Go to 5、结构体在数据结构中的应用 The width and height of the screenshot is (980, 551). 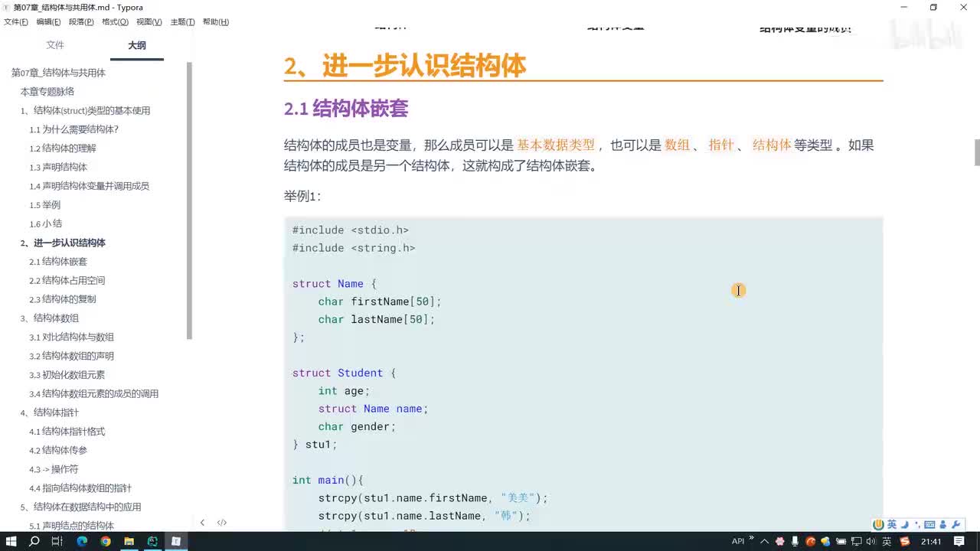[x=80, y=507]
